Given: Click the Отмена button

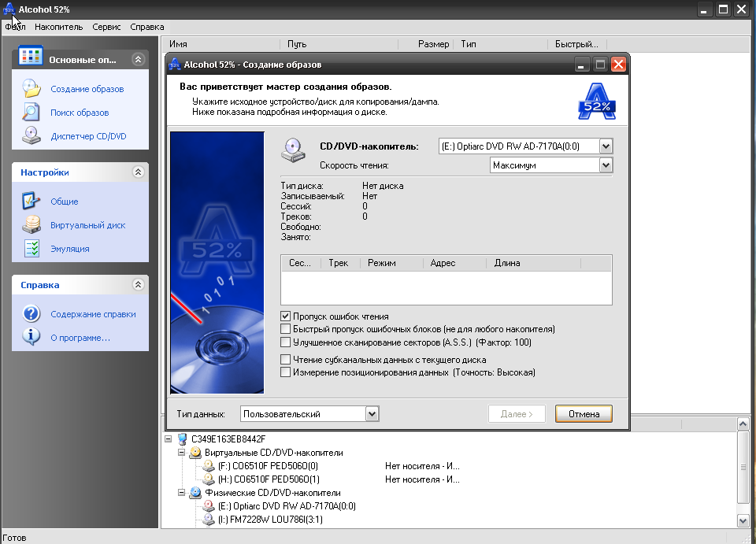Looking at the screenshot, I should 584,414.
